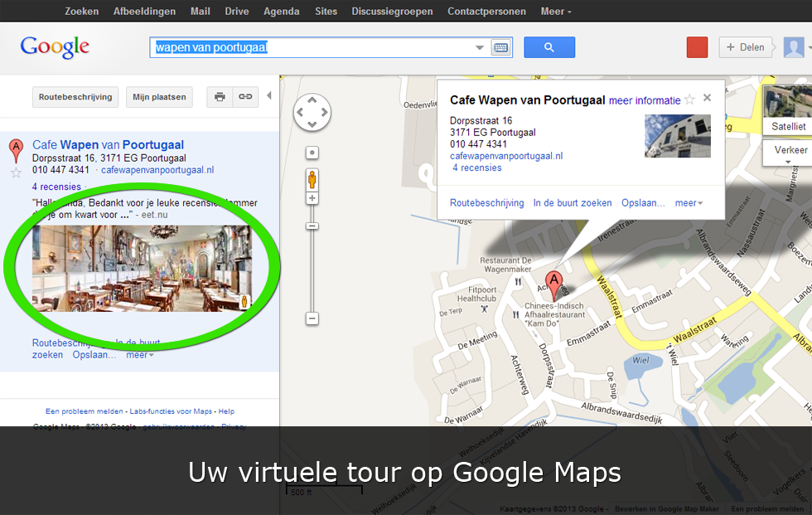The image size is (812, 515).
Task: Click the 'my location' button on map
Action: pyautogui.click(x=312, y=153)
